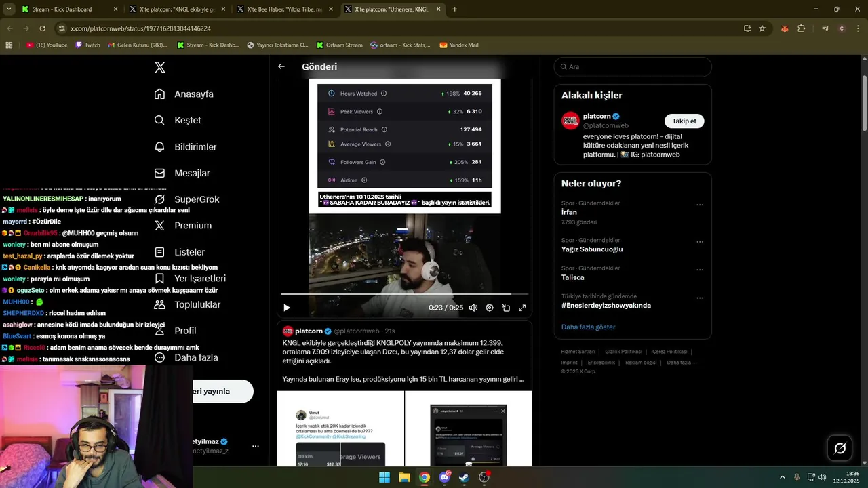Viewport: 868px width, 488px height.
Task: Go back with the Gönderi back arrow
Action: (281, 66)
